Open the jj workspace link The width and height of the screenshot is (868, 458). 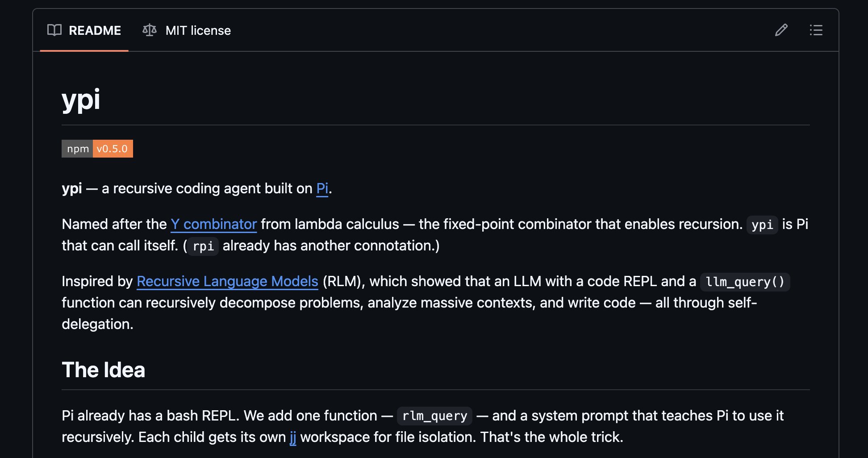[293, 437]
